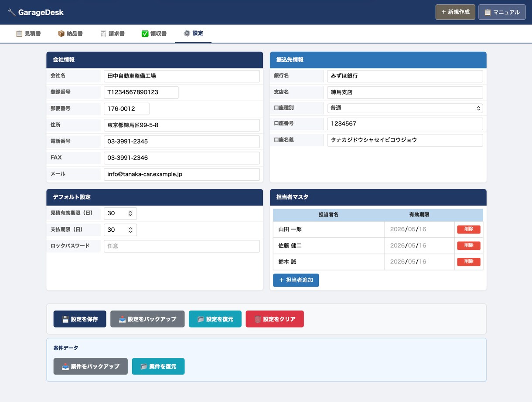Expand the 口座種別 dropdown
This screenshot has height=402, width=532.
pos(405,108)
